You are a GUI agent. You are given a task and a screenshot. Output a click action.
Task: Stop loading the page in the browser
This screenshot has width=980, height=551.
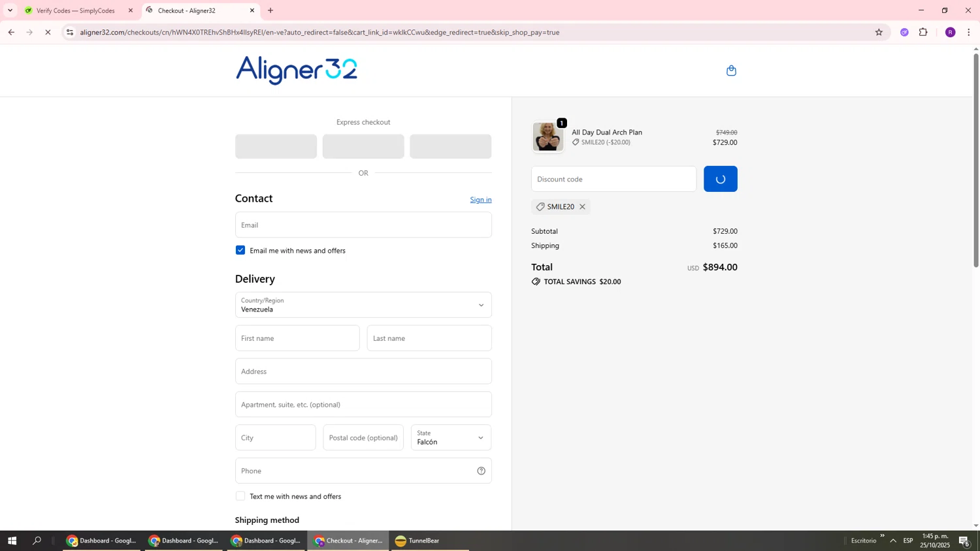(x=48, y=32)
